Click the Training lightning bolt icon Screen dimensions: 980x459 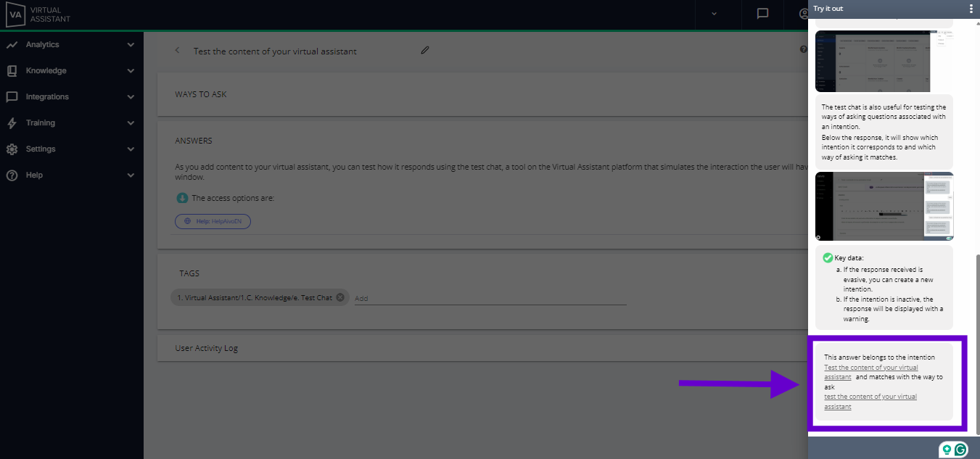click(x=12, y=123)
